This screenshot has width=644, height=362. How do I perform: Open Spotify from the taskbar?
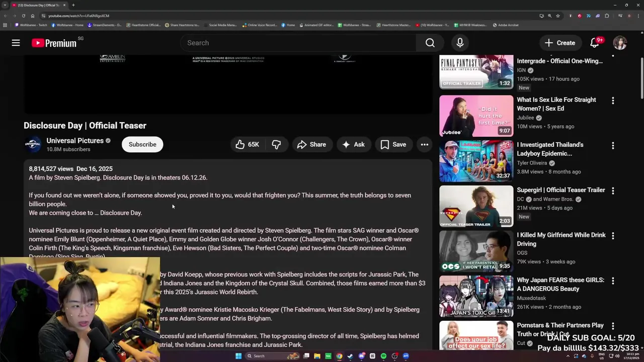point(383,356)
